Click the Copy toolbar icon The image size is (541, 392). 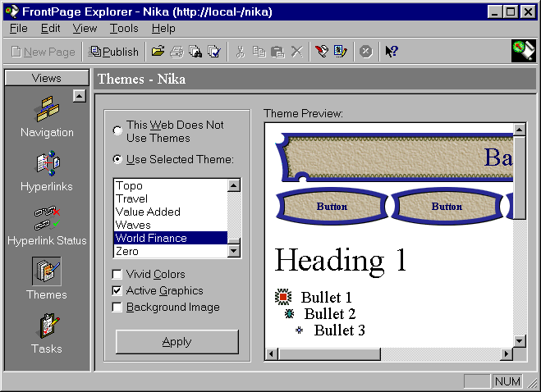click(x=259, y=52)
